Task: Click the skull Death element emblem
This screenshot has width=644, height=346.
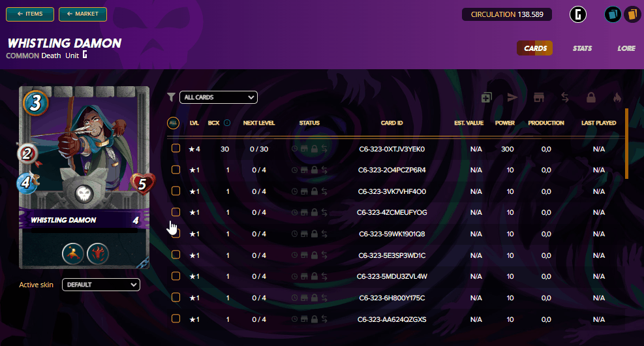Action: tap(84, 193)
